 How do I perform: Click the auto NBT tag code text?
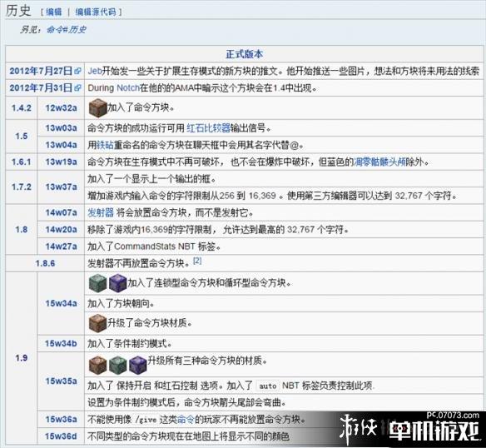268,386
